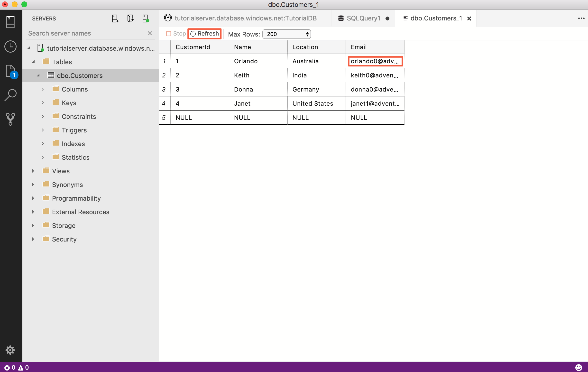
Task: Click the smiley face icon bottom right
Action: click(x=579, y=367)
